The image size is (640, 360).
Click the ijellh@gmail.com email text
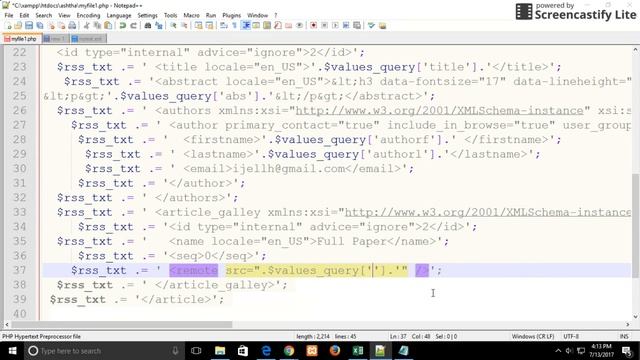coord(289,169)
